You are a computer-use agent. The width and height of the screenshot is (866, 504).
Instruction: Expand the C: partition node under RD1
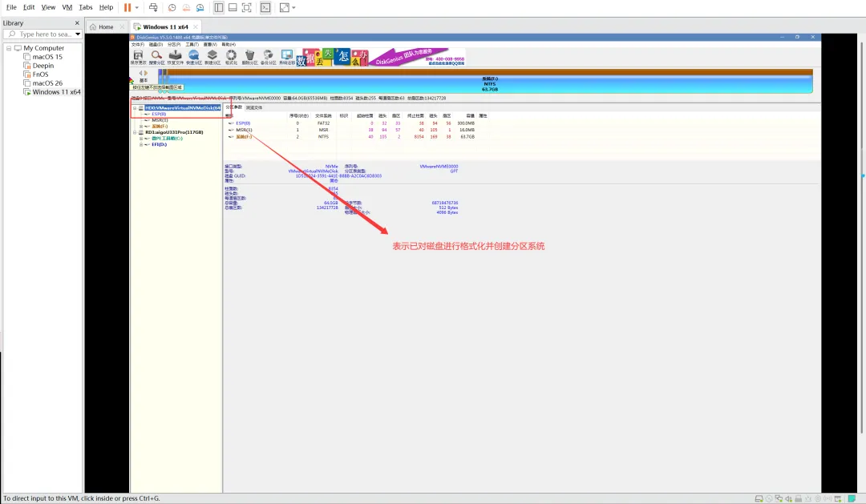tap(141, 139)
